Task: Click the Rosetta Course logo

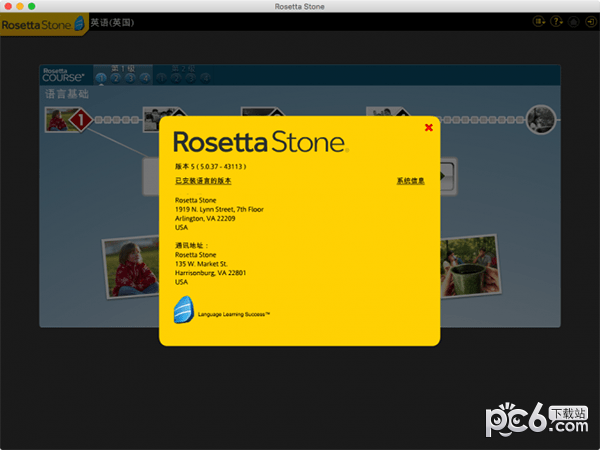Action: click(x=63, y=75)
